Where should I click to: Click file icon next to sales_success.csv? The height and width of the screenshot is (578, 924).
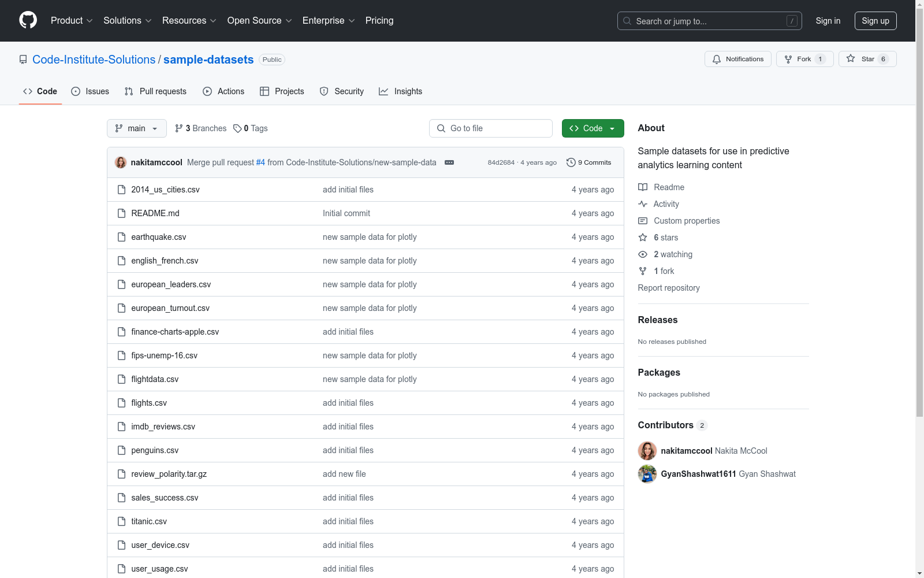click(x=121, y=498)
